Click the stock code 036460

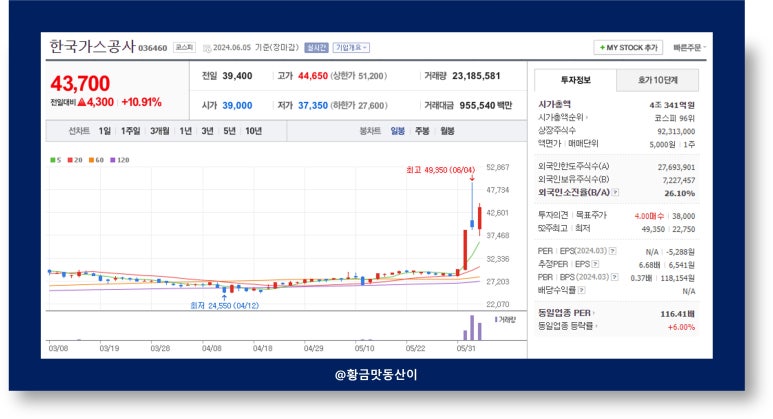152,48
